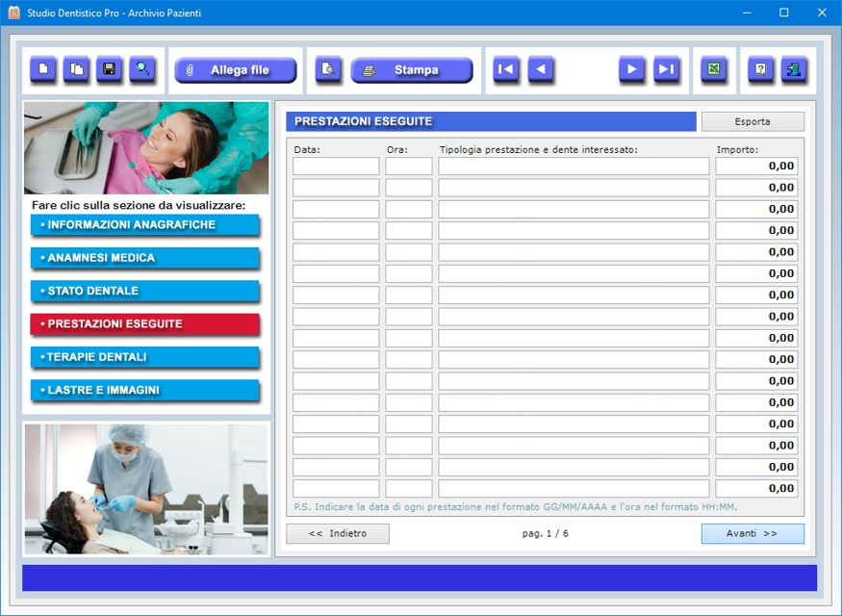Click the dental hygienist bottom photo

point(146,489)
